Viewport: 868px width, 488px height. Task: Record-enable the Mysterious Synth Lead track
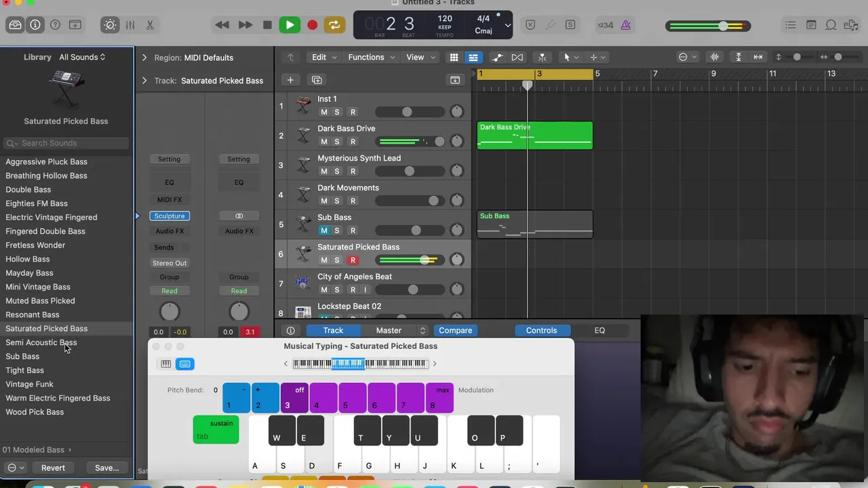353,171
